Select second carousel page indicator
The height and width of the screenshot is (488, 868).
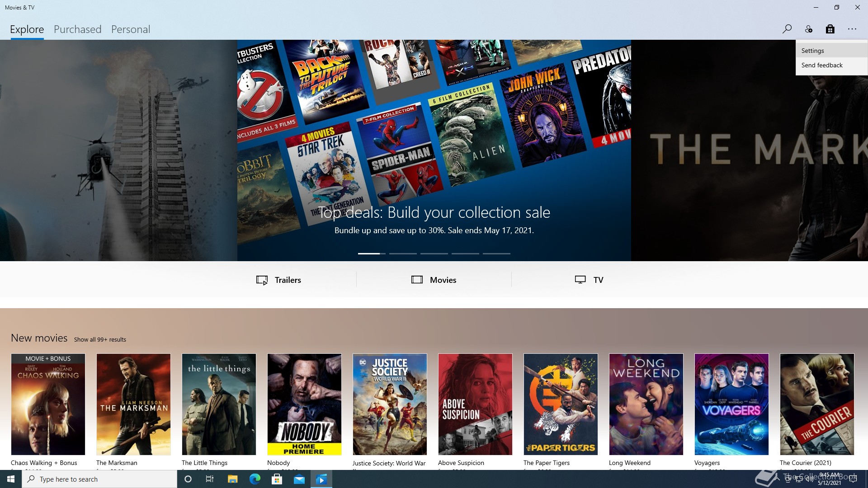[x=403, y=253]
